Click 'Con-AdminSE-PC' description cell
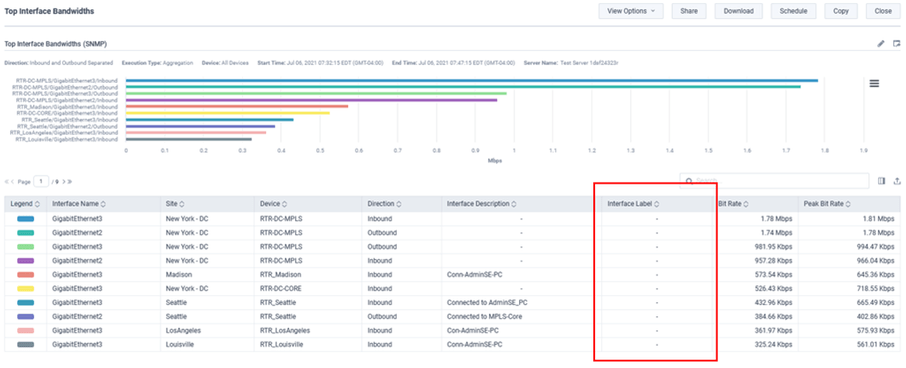The height and width of the screenshot is (368, 906). tap(473, 330)
